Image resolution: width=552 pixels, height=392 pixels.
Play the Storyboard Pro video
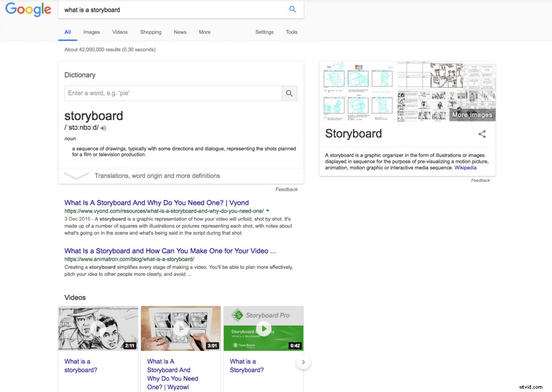[x=263, y=328]
